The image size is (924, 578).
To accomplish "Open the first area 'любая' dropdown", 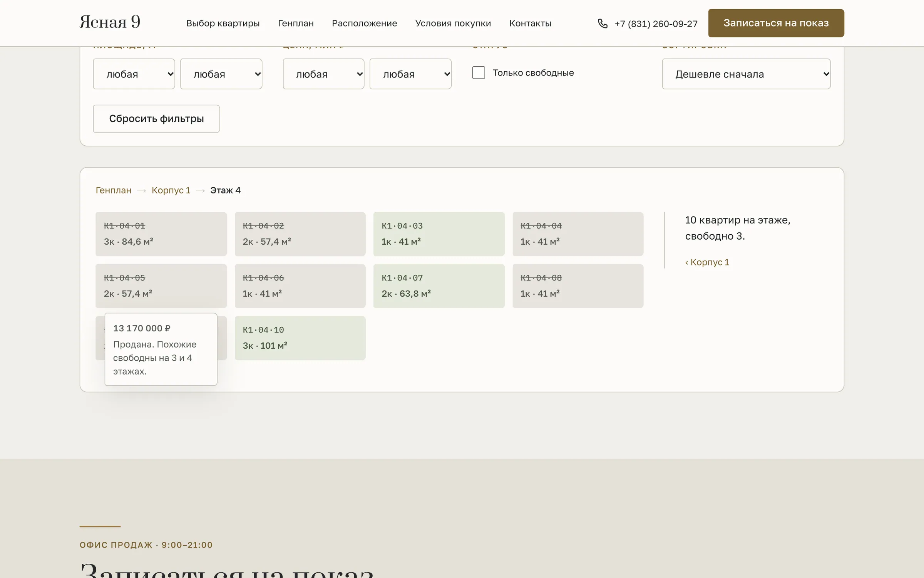I will [134, 74].
